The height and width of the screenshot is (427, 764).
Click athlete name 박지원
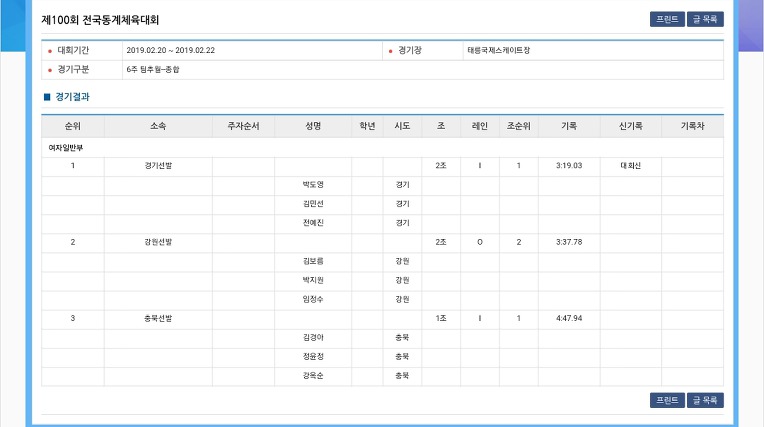tap(313, 280)
